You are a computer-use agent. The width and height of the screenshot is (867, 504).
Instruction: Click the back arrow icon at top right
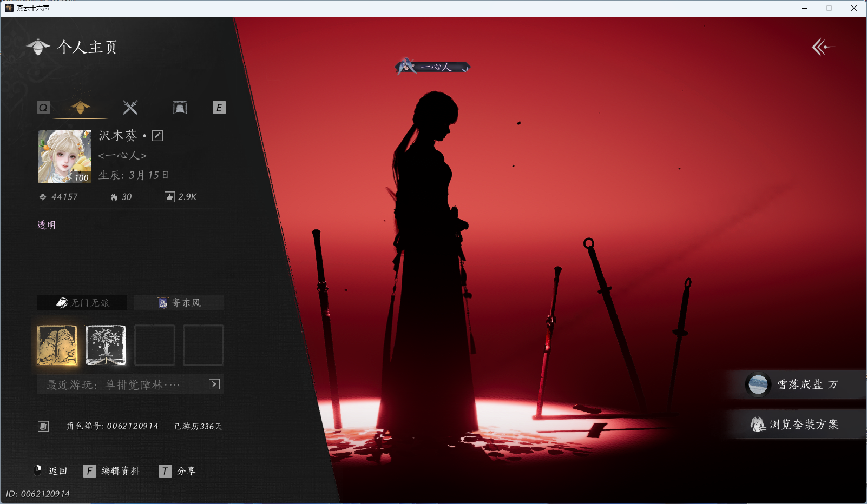coord(823,47)
